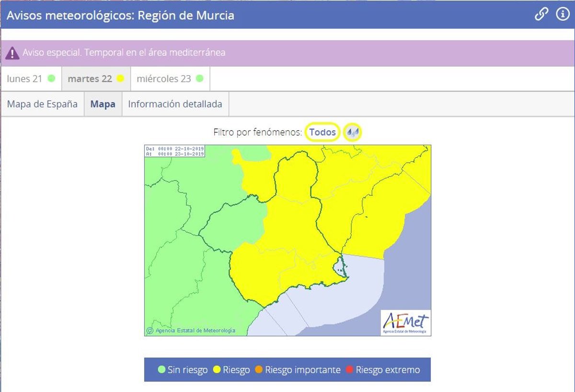Open the info circle icon

(562, 14)
